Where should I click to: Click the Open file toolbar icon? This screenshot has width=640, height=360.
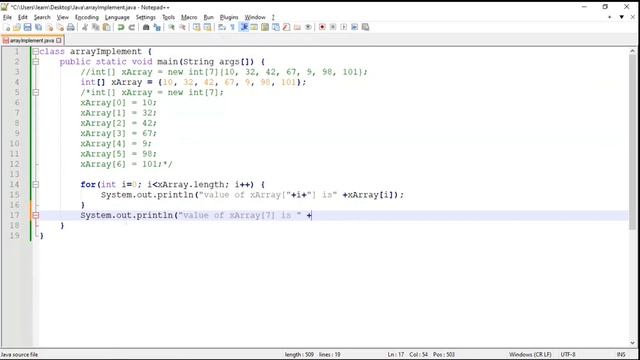[17, 27]
